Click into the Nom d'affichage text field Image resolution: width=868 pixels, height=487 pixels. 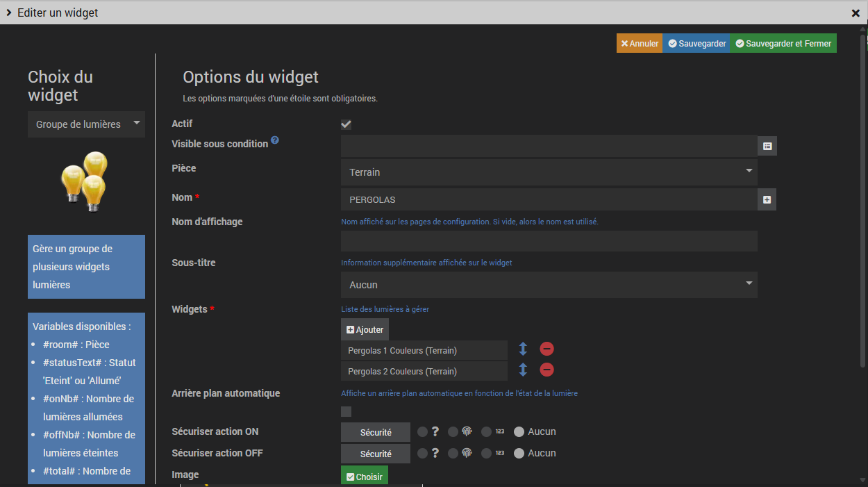tap(549, 241)
